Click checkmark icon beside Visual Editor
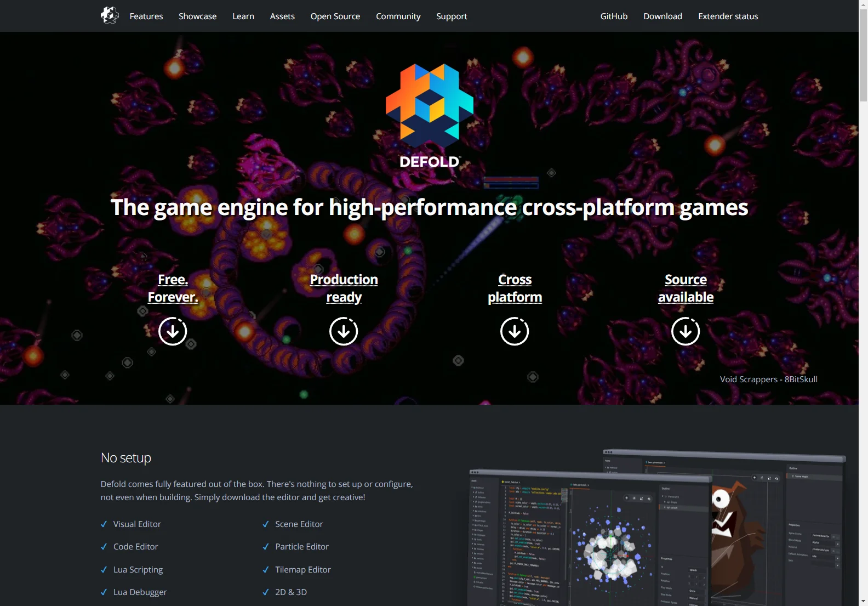Image resolution: width=868 pixels, height=606 pixels. (104, 524)
